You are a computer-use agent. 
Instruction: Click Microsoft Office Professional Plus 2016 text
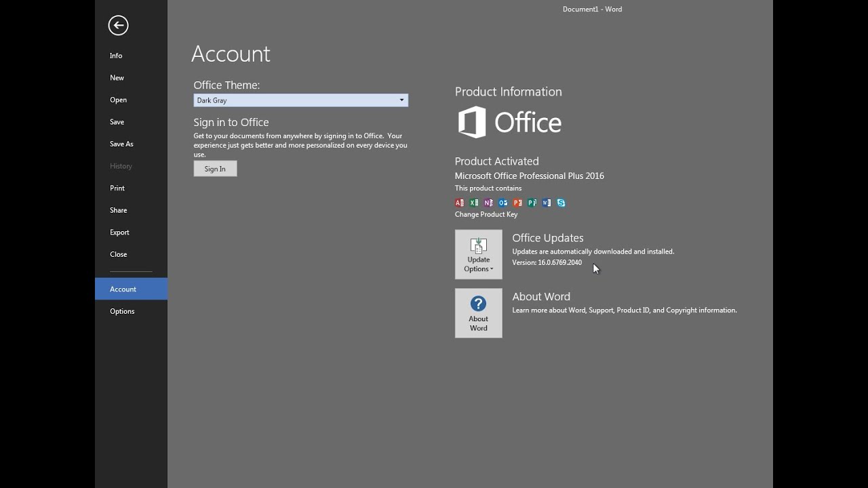[x=529, y=176]
